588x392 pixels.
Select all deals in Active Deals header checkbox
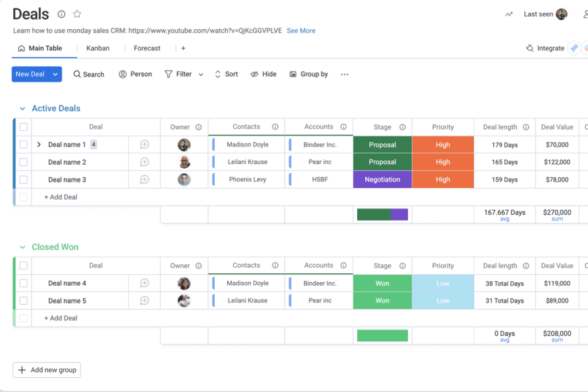pyautogui.click(x=23, y=127)
